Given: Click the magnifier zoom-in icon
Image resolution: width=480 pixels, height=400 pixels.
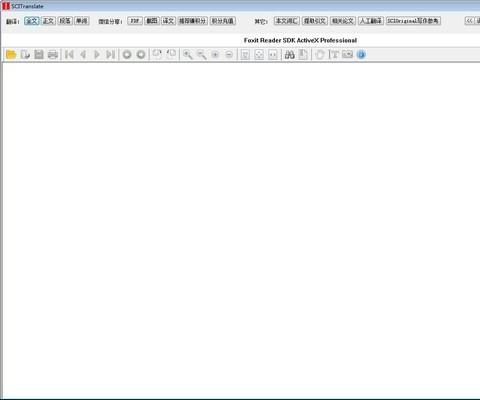Looking at the screenshot, I should pyautogui.click(x=188, y=54).
